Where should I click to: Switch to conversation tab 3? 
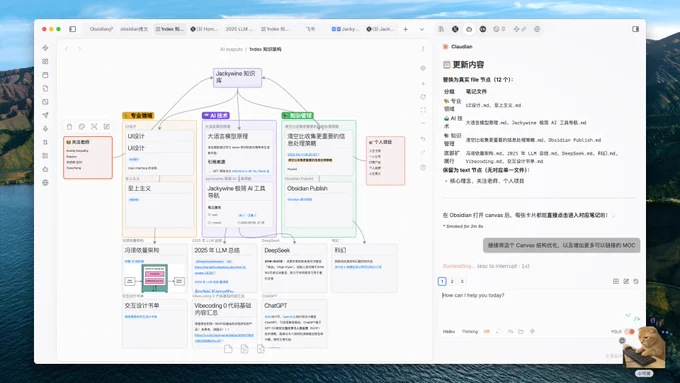coord(462,282)
